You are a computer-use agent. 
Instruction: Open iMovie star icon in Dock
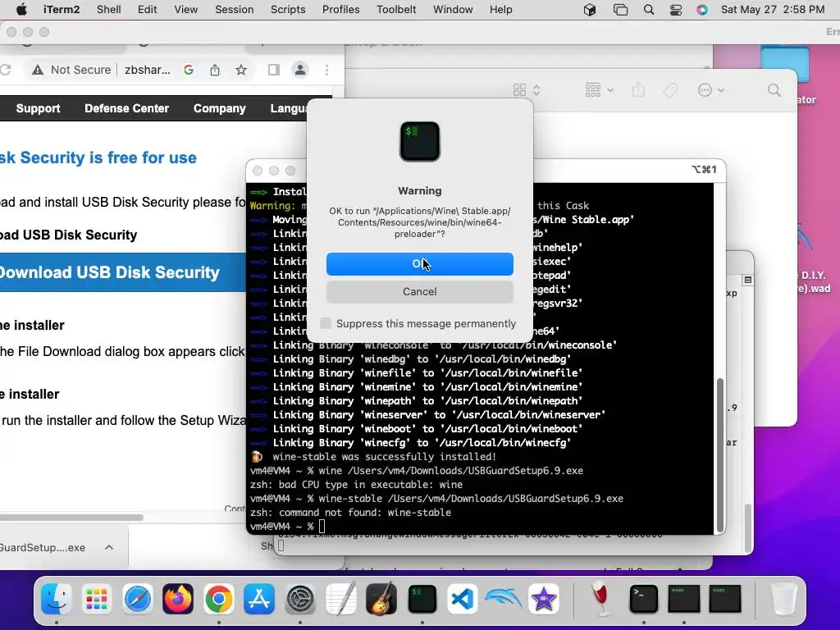coord(544,599)
